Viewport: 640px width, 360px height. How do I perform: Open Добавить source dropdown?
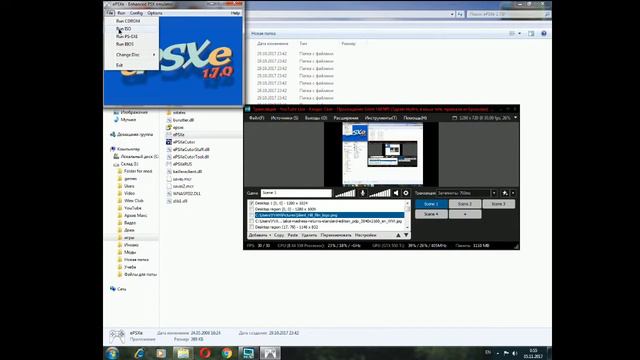point(260,235)
